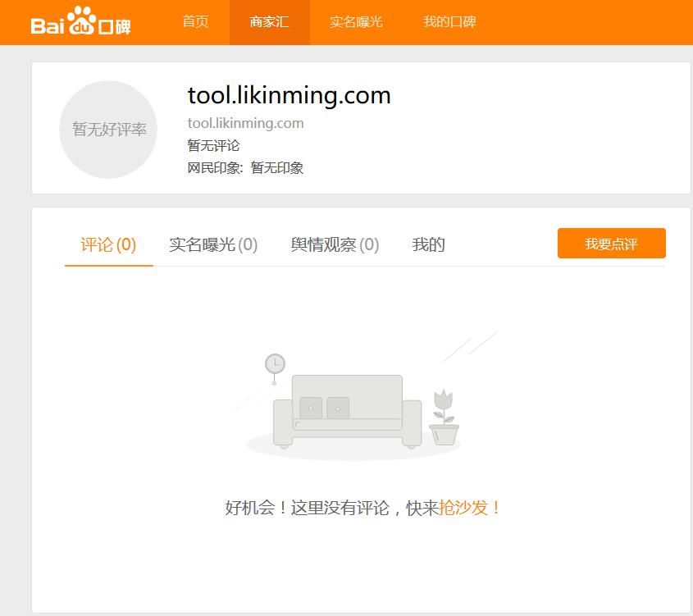Click the sofa illustration
The height and width of the screenshot is (616, 693).
click(x=346, y=412)
